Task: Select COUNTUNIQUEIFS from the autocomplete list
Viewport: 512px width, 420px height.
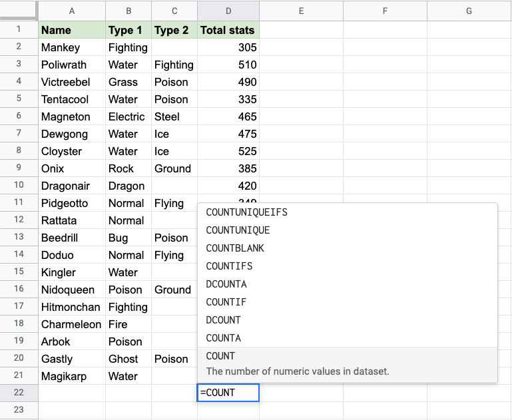Action: coord(246,212)
